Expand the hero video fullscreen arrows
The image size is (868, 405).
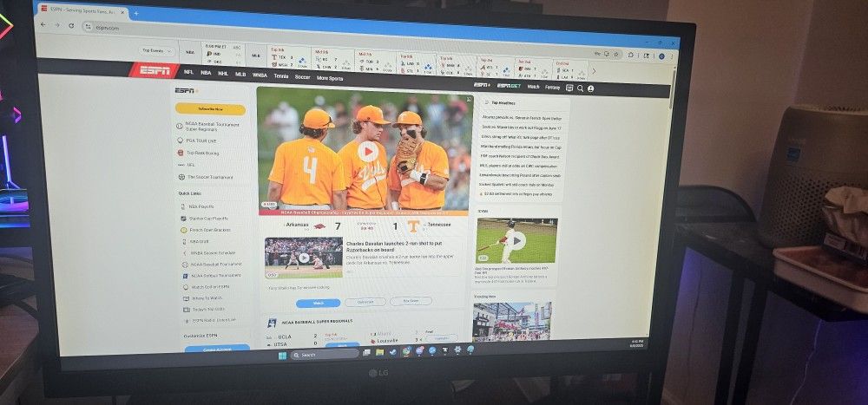pos(469,100)
